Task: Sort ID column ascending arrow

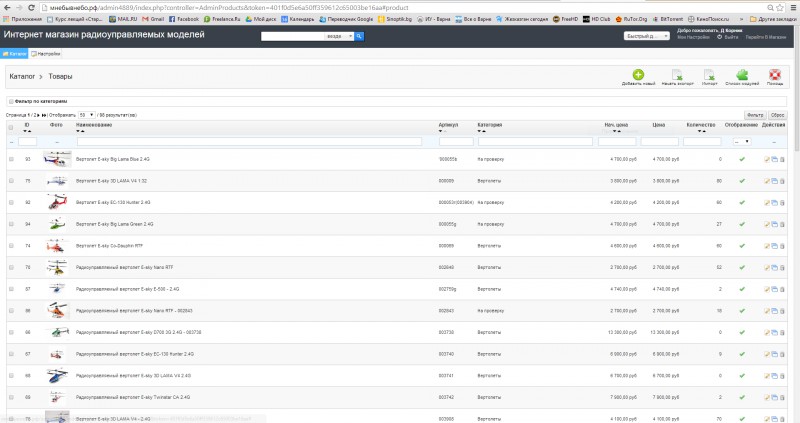Action: point(30,131)
